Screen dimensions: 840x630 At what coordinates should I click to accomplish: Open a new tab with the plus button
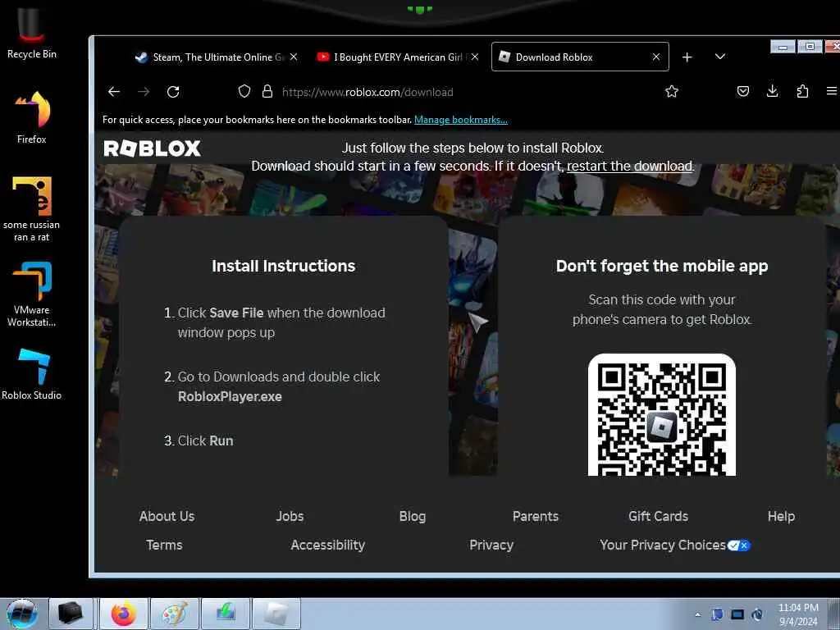point(687,57)
